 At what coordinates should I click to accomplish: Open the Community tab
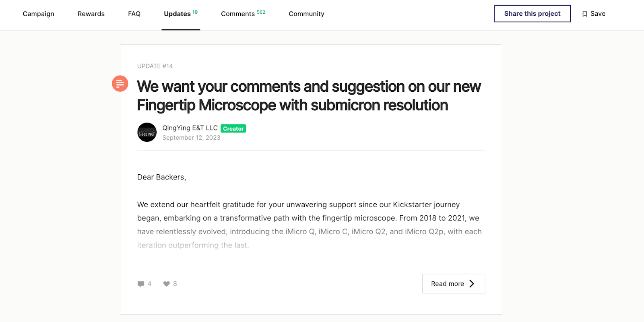[x=306, y=14]
